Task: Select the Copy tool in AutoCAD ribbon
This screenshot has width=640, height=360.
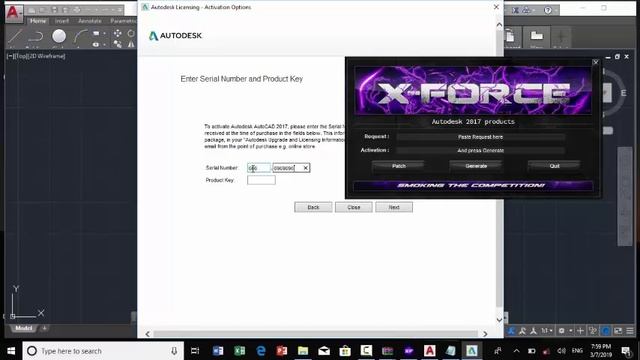Action: click(118, 44)
